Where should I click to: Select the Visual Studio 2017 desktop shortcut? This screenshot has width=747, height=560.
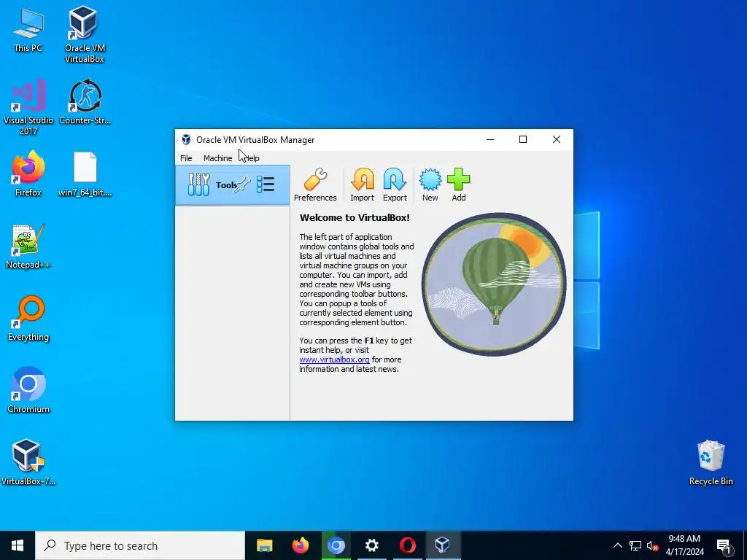pyautogui.click(x=28, y=107)
